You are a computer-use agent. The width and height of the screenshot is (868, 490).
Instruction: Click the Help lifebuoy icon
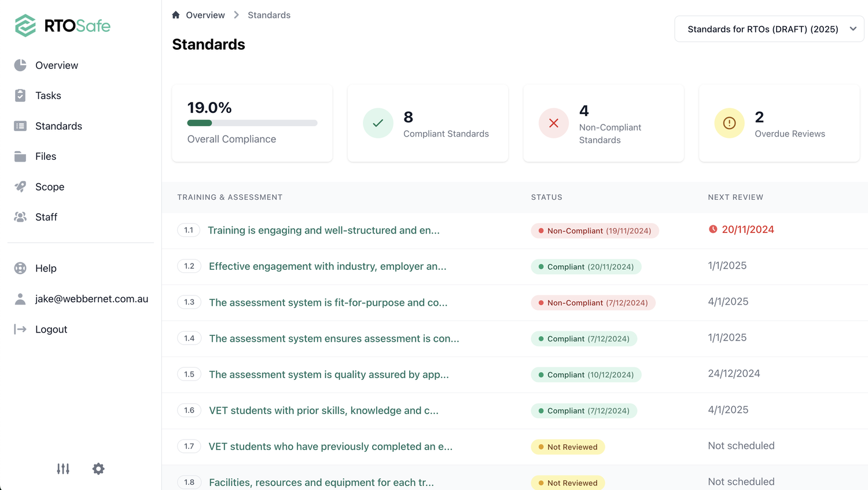pyautogui.click(x=20, y=268)
